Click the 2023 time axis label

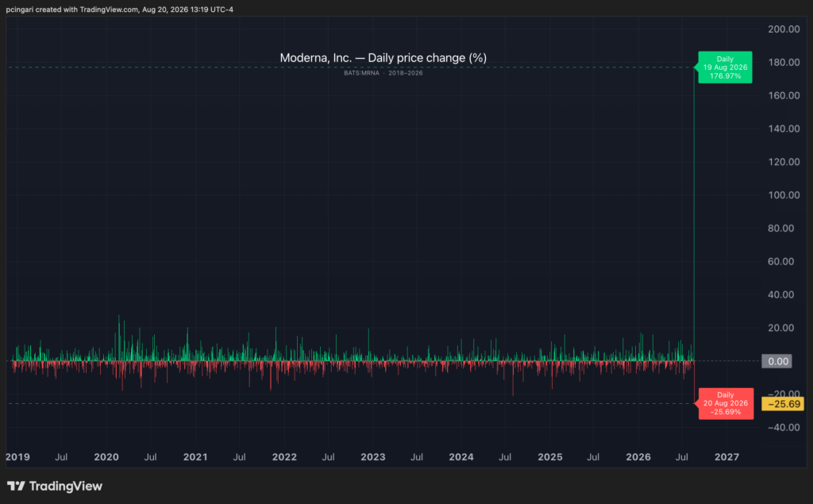[x=373, y=457]
